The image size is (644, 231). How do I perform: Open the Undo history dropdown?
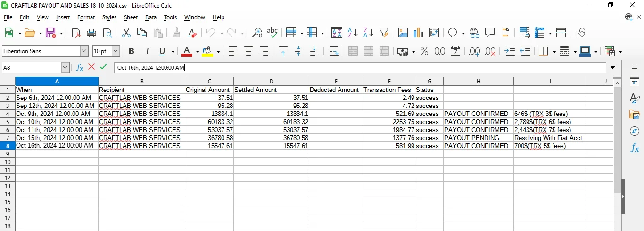coord(221,33)
